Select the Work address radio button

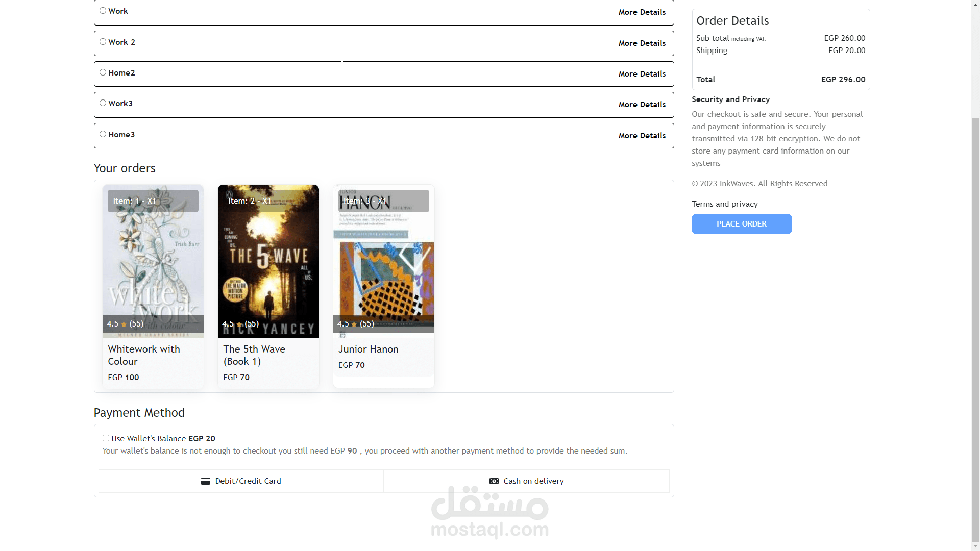coord(103,11)
